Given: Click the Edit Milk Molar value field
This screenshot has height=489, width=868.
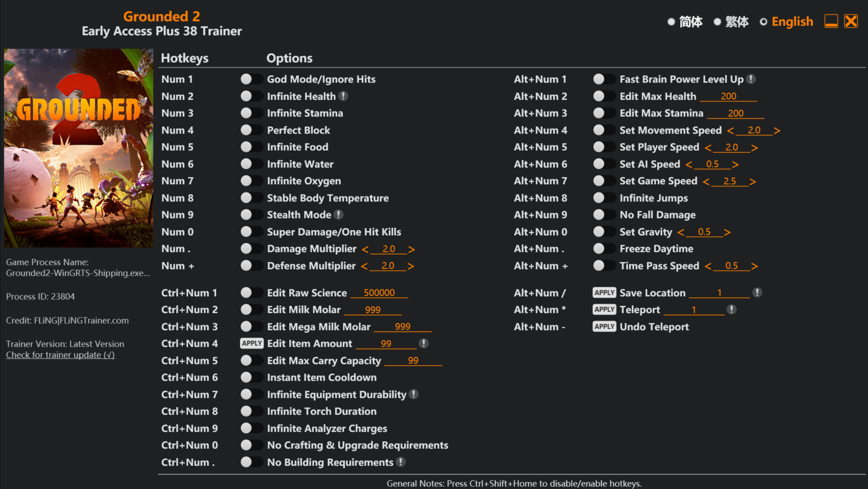Looking at the screenshot, I should [x=373, y=310].
